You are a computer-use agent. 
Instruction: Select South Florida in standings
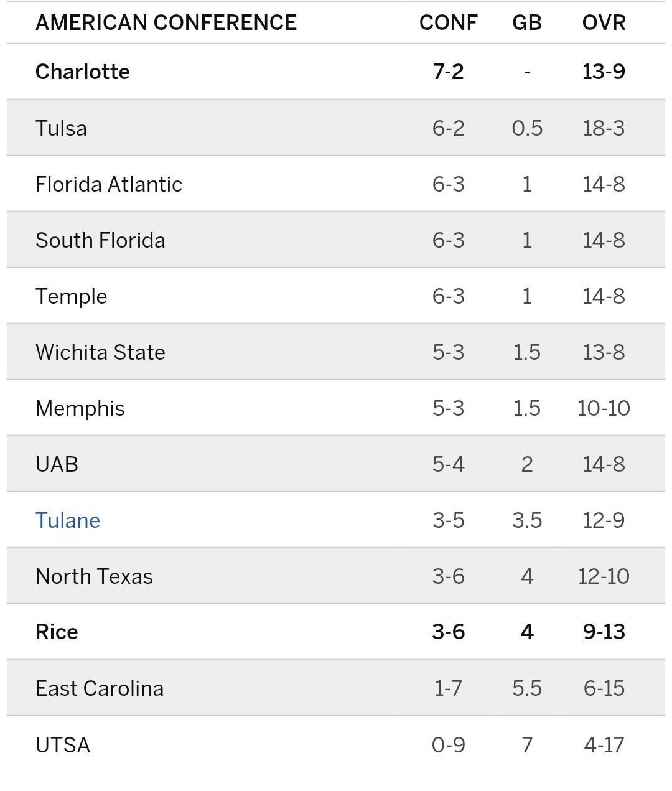[x=100, y=240]
